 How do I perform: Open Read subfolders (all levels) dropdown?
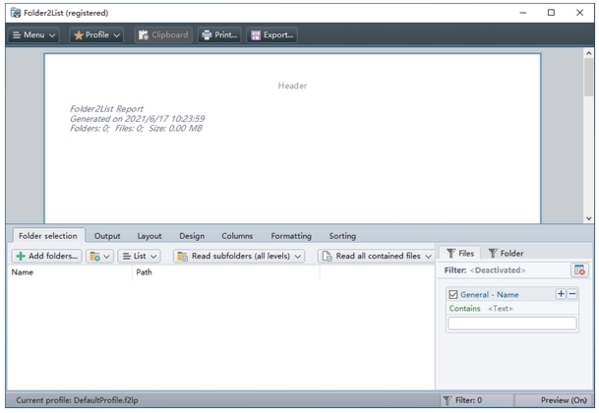click(x=239, y=256)
